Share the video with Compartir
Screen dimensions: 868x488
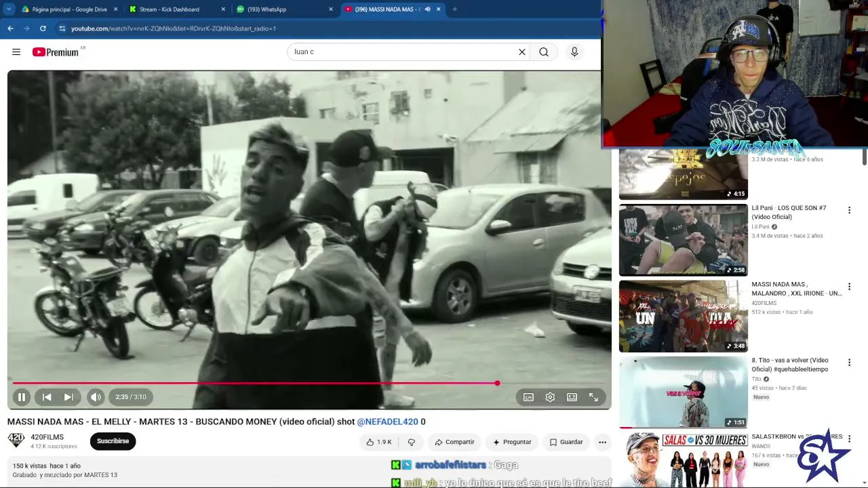(454, 442)
